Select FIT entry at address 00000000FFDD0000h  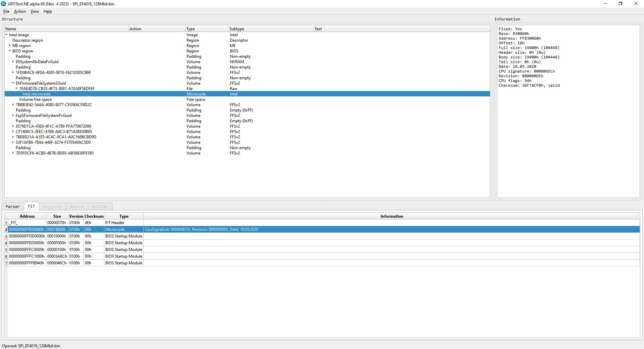27,236
